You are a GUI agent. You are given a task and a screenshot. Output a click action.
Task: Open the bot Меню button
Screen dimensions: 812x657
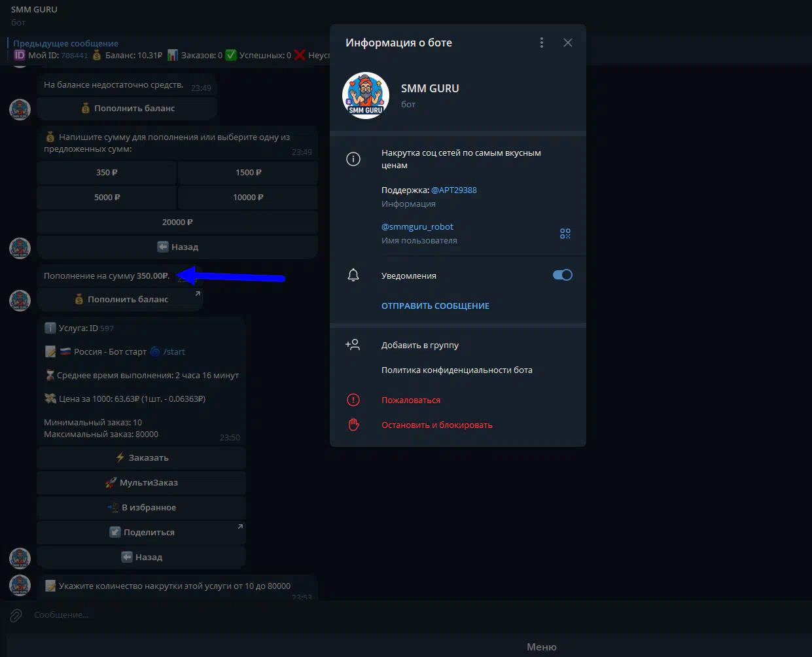coord(541,647)
